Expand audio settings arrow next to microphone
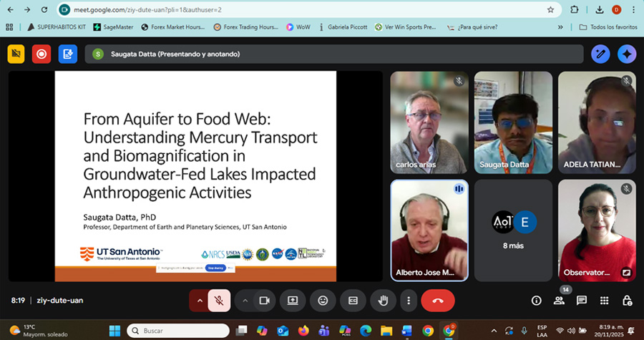 click(200, 301)
